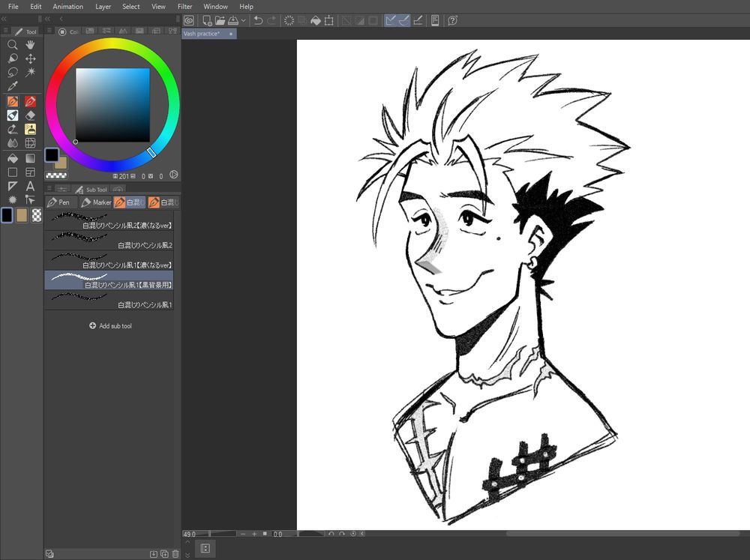Screen dimensions: 750x560
Task: Select the Gradient tool
Action: click(30, 158)
